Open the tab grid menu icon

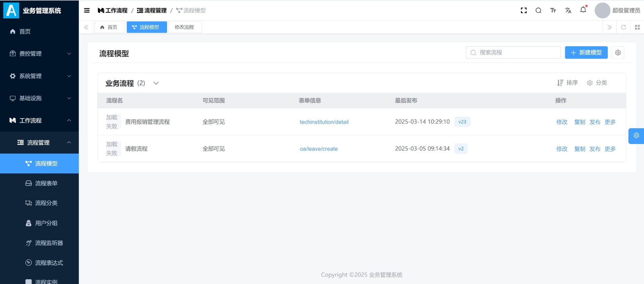[637, 27]
